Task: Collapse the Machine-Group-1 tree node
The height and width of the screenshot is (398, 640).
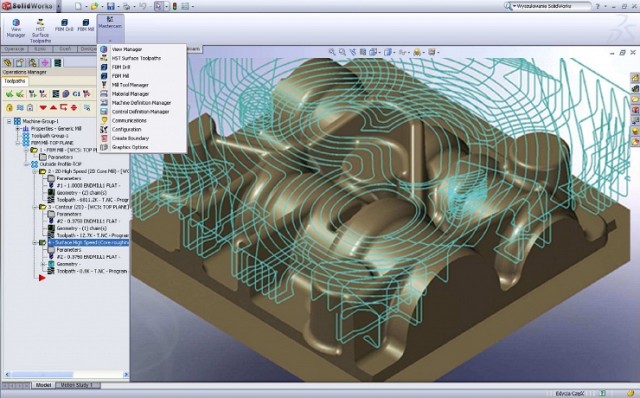Action: [x=9, y=121]
